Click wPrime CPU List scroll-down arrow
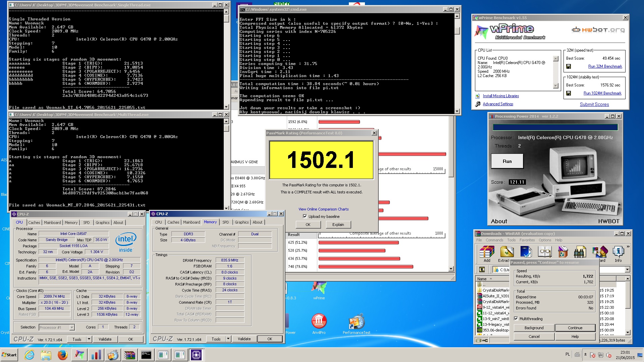Viewport: 644px width, 362px height. pyautogui.click(x=556, y=86)
